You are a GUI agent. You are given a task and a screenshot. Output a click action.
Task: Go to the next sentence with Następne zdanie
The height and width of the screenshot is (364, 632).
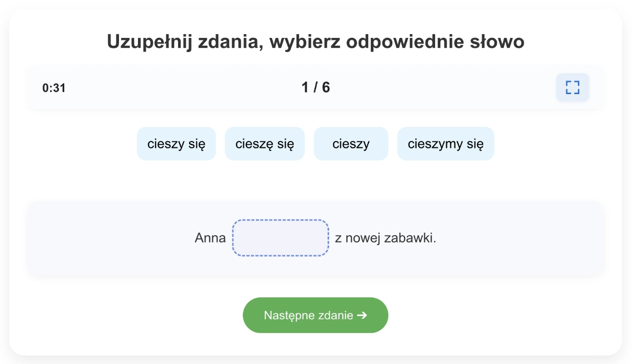pos(315,315)
